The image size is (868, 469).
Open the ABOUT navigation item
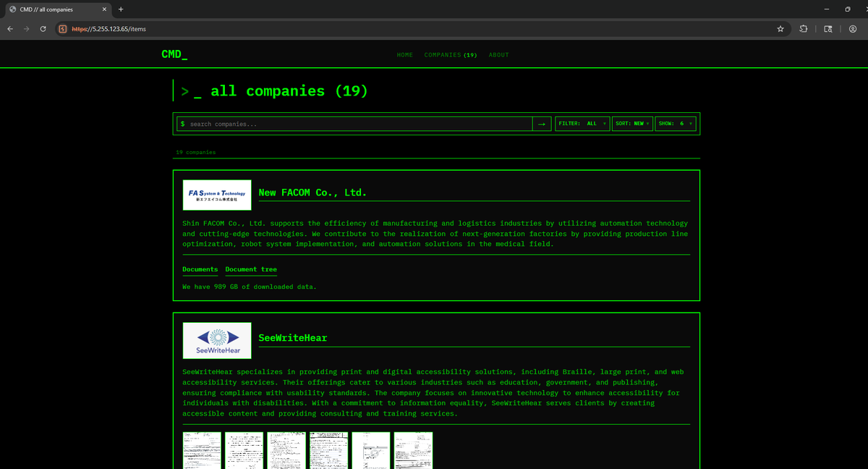pyautogui.click(x=499, y=55)
